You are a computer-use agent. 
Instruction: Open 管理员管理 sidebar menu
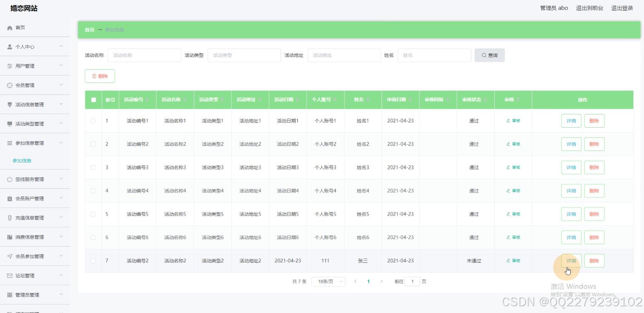click(x=35, y=295)
